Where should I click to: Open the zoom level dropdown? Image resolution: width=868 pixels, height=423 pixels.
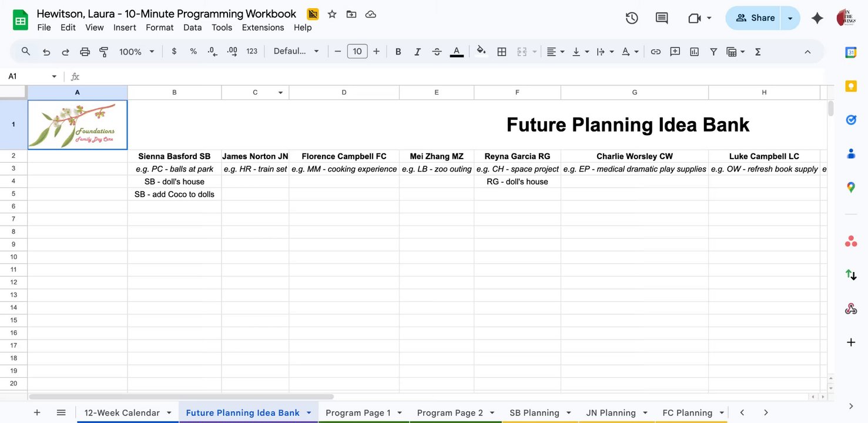tap(137, 52)
